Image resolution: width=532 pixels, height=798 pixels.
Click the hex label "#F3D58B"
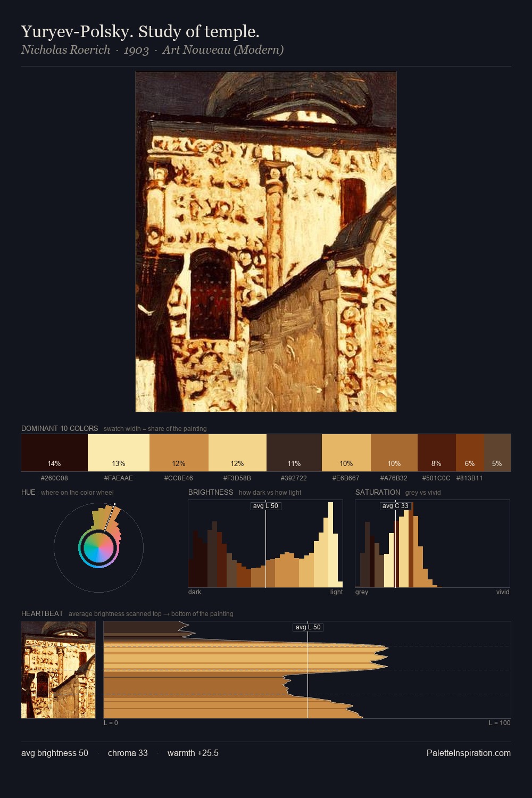(237, 478)
